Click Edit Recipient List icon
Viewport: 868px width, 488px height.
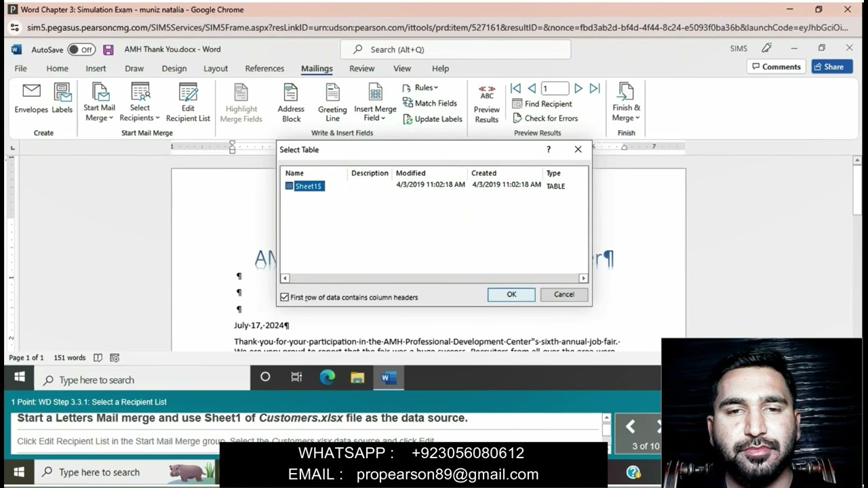click(x=188, y=102)
